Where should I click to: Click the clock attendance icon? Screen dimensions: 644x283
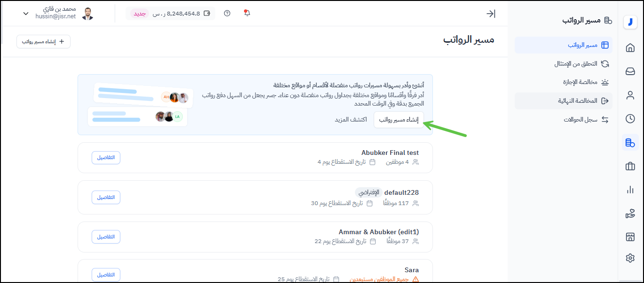click(630, 119)
